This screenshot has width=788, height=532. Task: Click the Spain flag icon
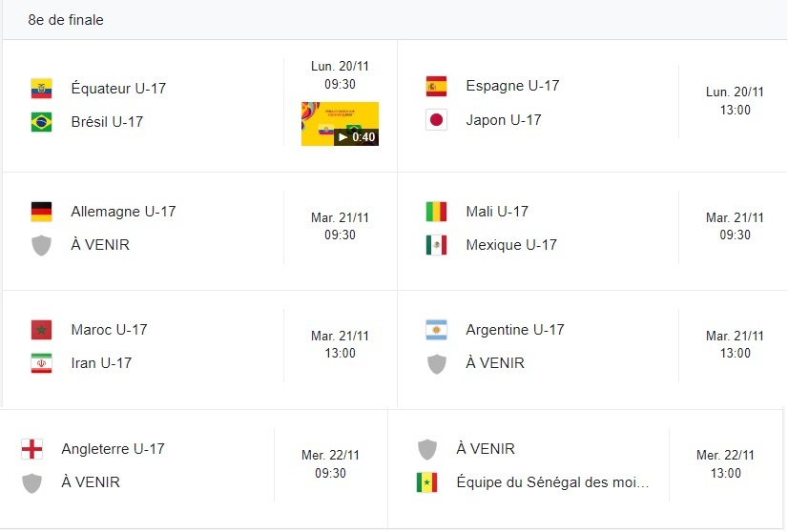point(436,87)
